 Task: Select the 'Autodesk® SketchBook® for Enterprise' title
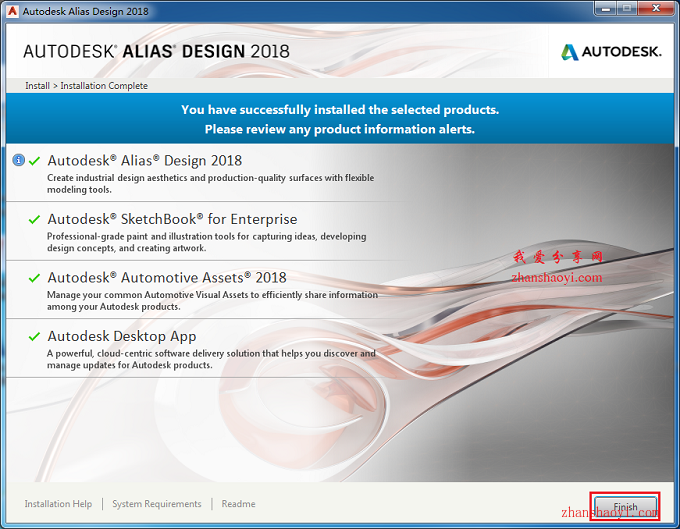click(x=172, y=219)
